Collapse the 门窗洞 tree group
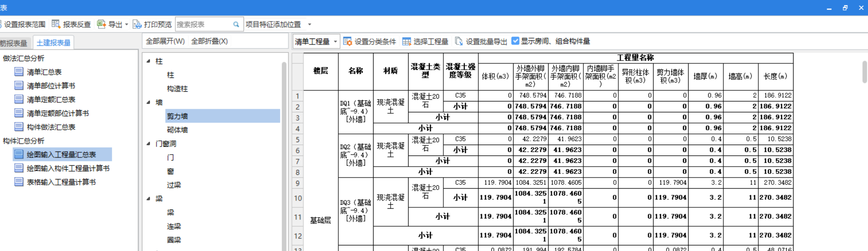 click(x=148, y=144)
